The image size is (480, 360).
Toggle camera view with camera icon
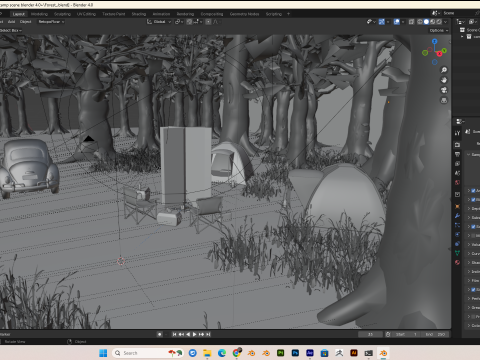click(x=444, y=90)
